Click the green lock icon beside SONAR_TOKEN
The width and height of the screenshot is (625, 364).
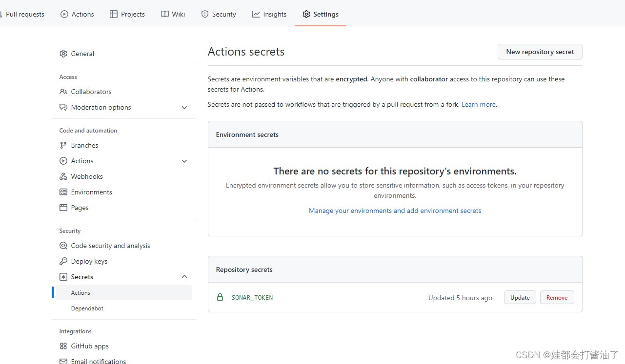click(220, 297)
